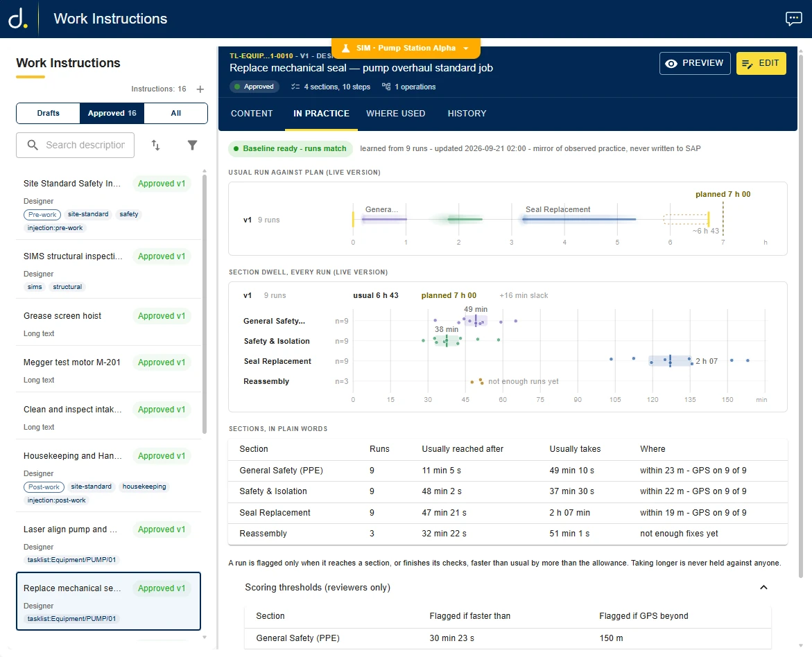Open the filter funnel icon

point(192,146)
